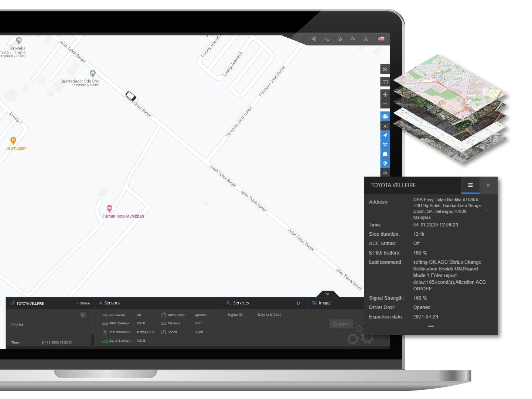
Task: Click the Last command hash icon
Action: (105, 332)
